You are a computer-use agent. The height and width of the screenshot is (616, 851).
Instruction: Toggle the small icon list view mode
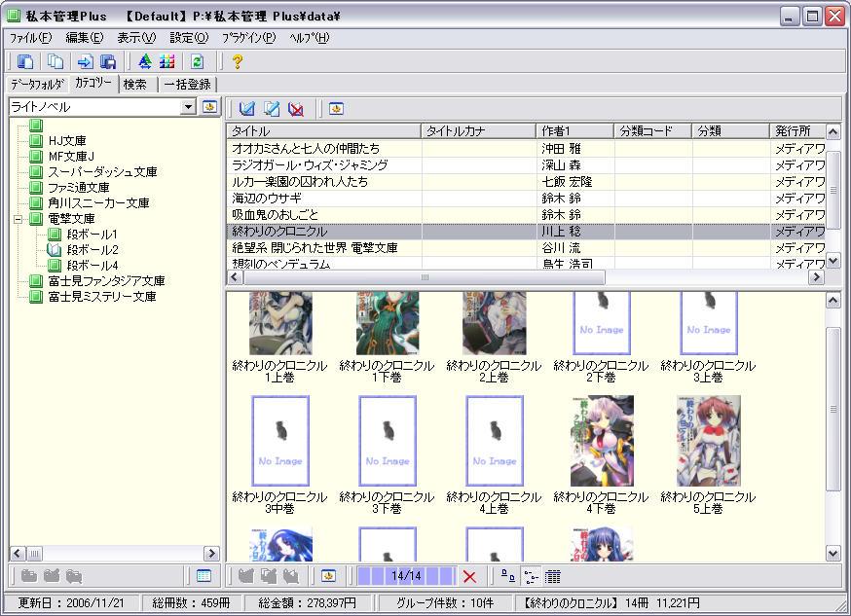tap(531, 576)
